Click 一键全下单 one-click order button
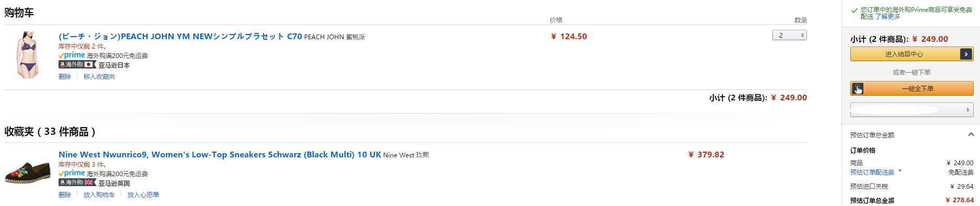980x206 pixels. pyautogui.click(x=911, y=88)
